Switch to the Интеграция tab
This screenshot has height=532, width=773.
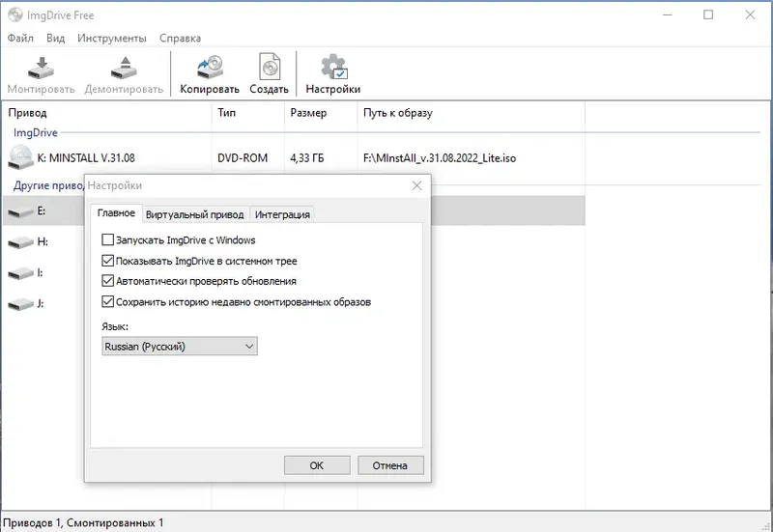pyautogui.click(x=282, y=214)
